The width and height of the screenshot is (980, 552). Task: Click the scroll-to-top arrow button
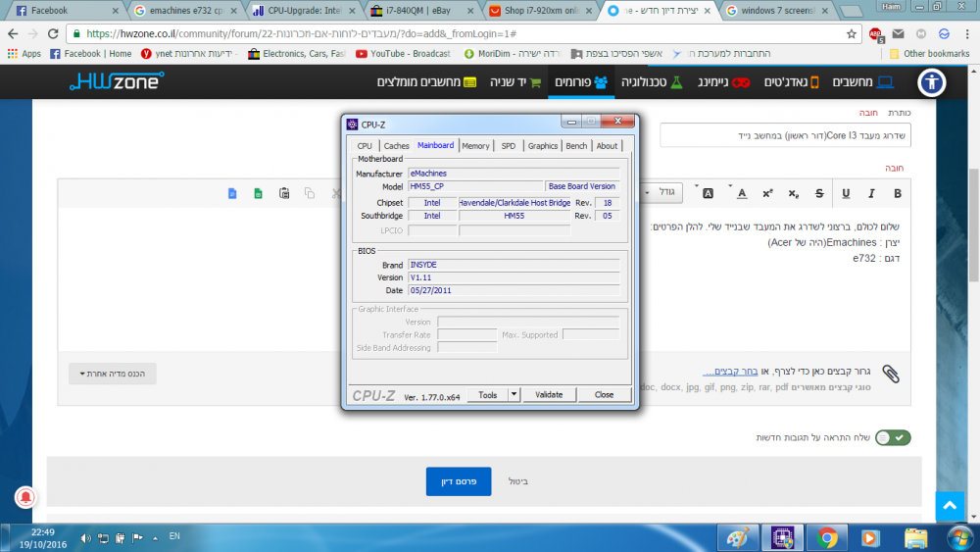(x=950, y=506)
